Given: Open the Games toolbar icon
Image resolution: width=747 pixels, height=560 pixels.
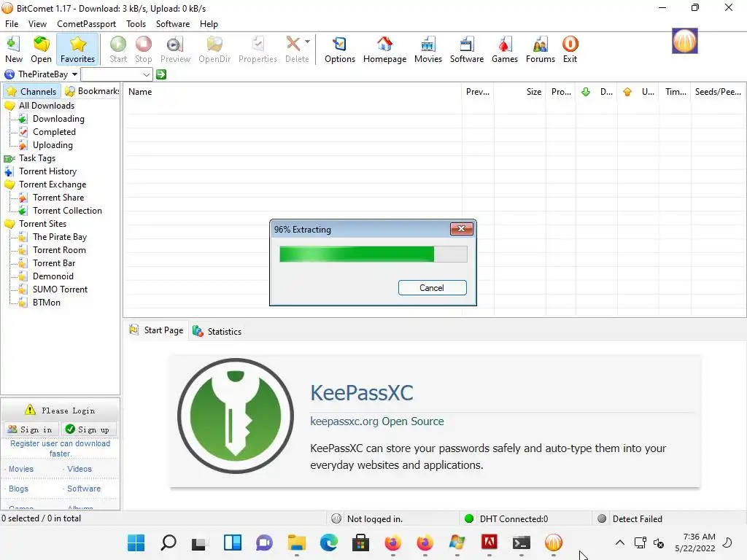Looking at the screenshot, I should click(505, 50).
